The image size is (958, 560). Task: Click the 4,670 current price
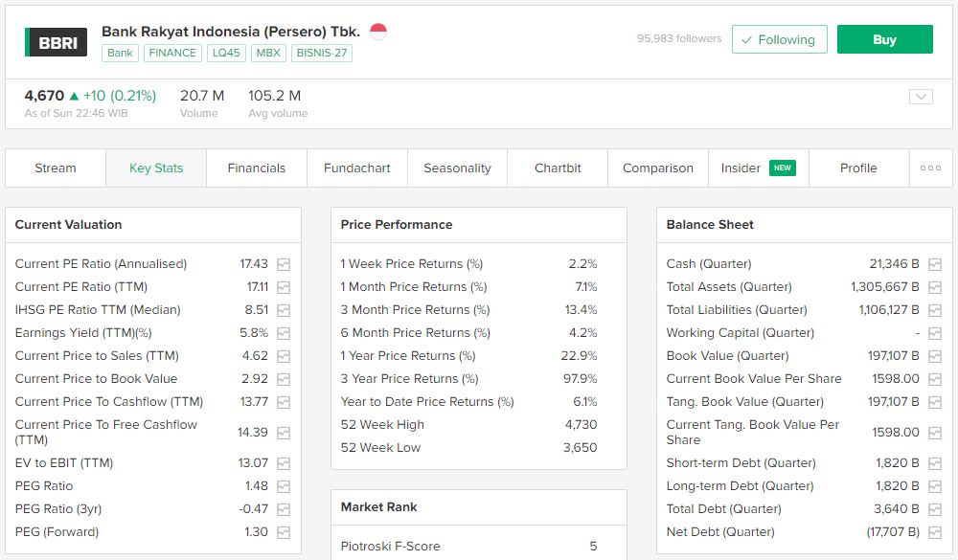[44, 96]
